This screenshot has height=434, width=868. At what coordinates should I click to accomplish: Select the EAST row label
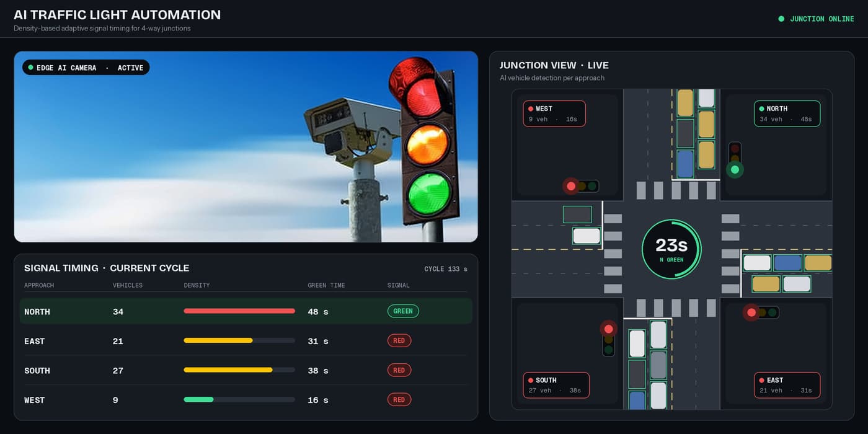(35, 341)
